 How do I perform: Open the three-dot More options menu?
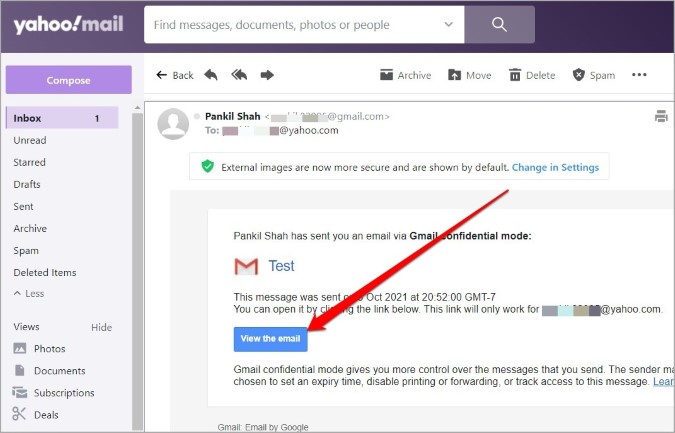639,75
